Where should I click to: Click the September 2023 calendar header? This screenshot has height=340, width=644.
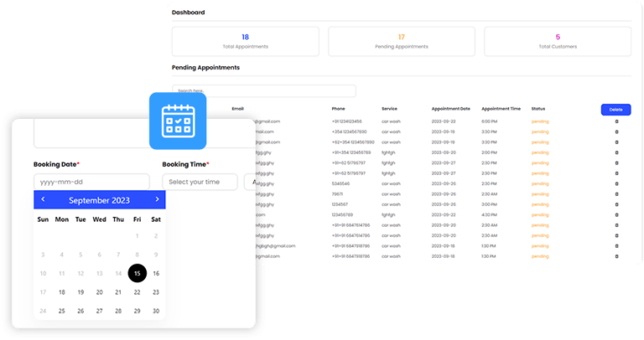coord(99,200)
